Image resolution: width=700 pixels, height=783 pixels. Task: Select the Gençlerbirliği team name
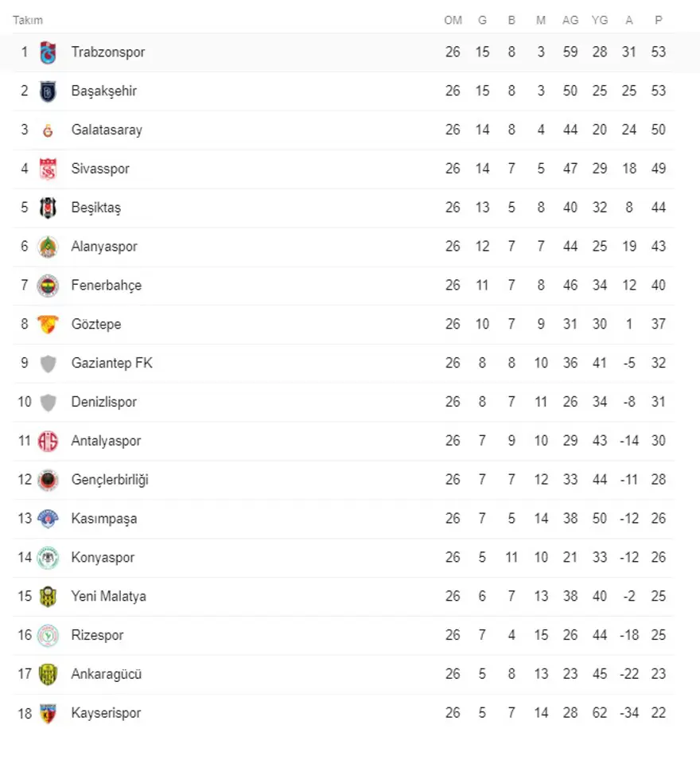pos(110,480)
